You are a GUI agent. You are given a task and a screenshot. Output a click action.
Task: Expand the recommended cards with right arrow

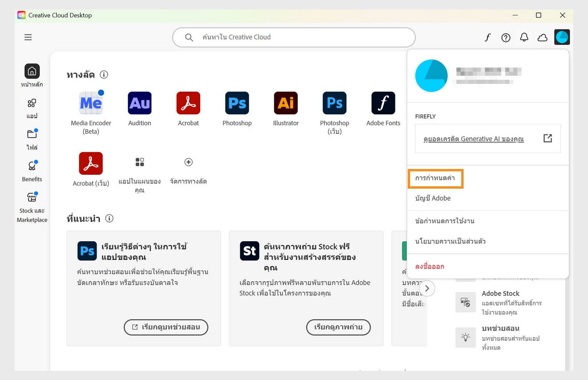click(427, 289)
